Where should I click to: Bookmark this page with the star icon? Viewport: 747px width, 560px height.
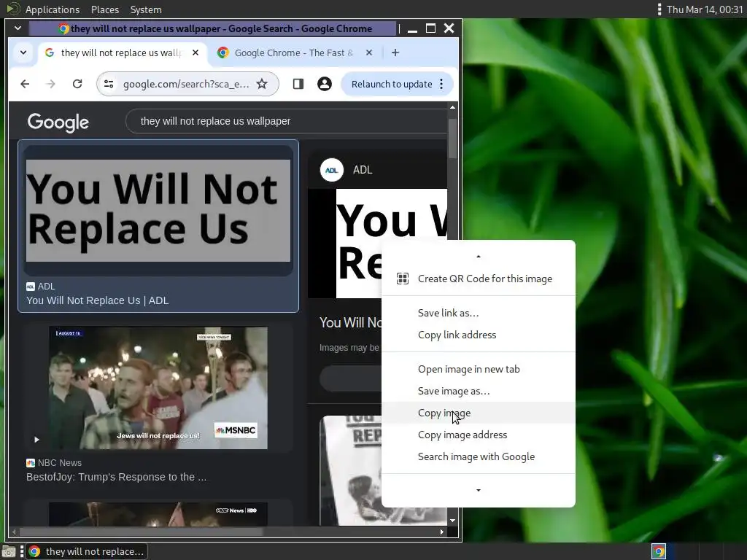(x=262, y=85)
